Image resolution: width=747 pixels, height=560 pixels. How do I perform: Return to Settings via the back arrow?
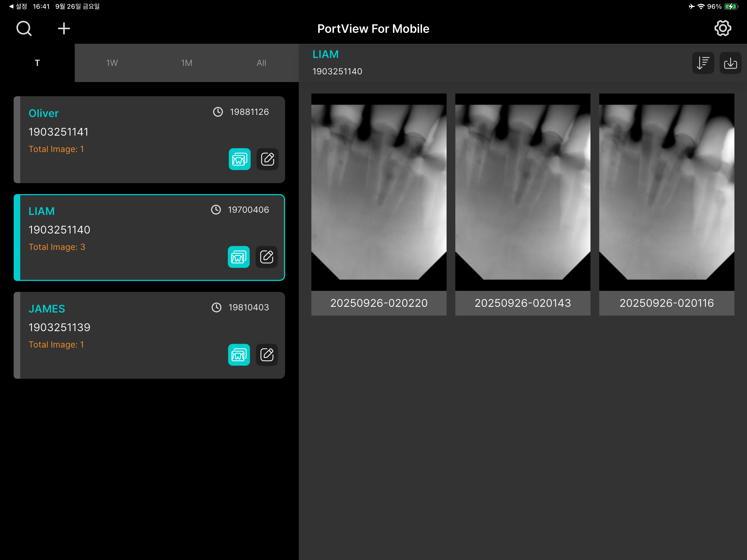coord(18,6)
